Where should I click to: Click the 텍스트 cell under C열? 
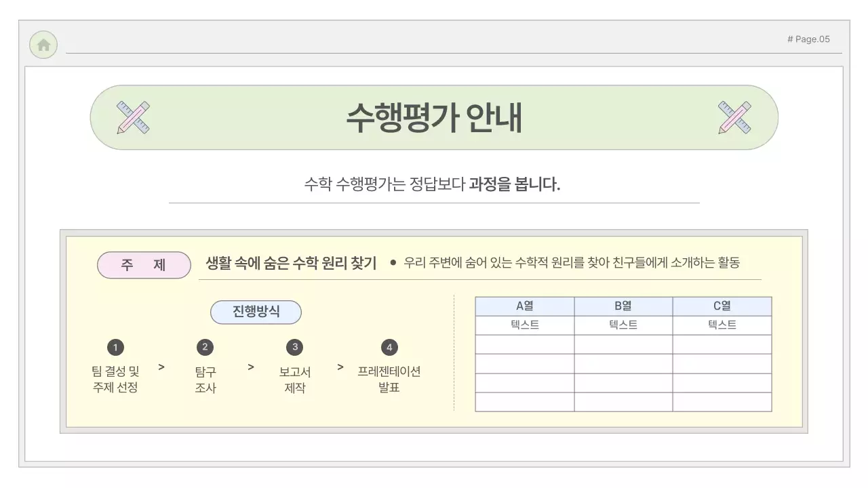(721, 325)
